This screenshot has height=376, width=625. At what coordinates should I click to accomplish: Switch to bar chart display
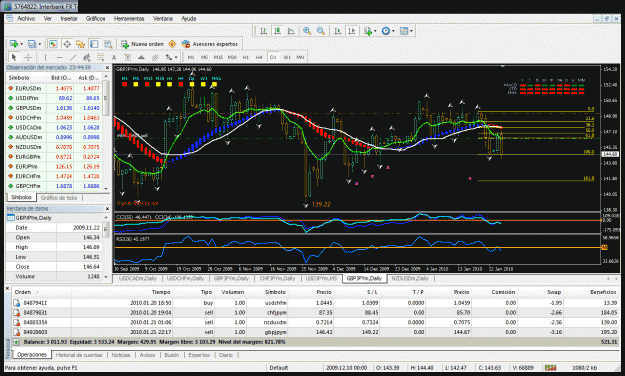(x=263, y=31)
